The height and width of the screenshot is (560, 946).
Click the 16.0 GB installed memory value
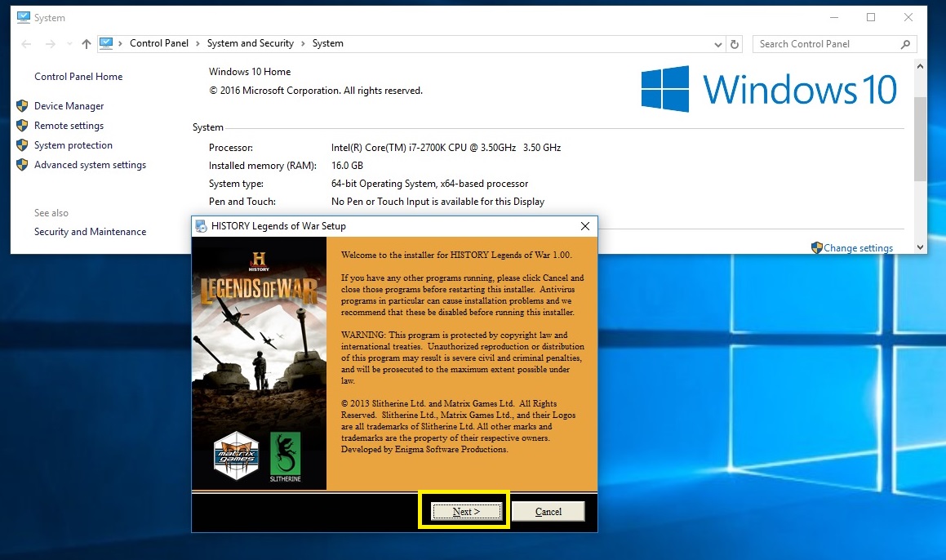(x=347, y=166)
